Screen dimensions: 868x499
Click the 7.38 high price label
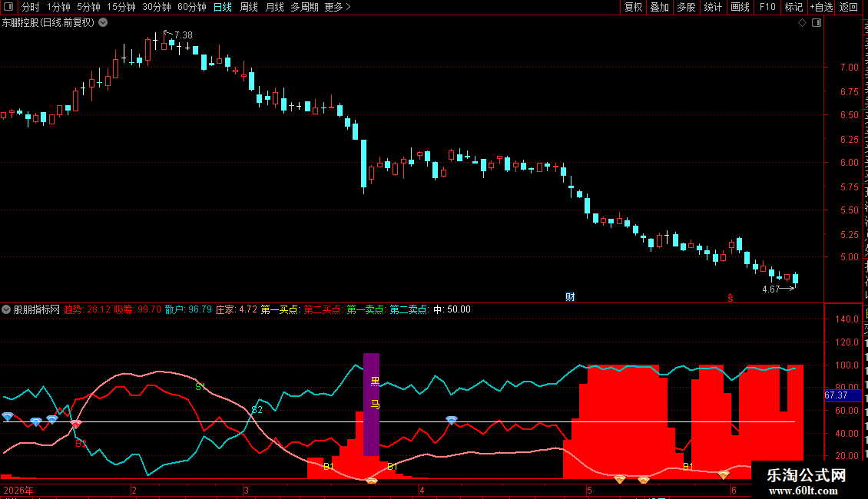tap(184, 35)
